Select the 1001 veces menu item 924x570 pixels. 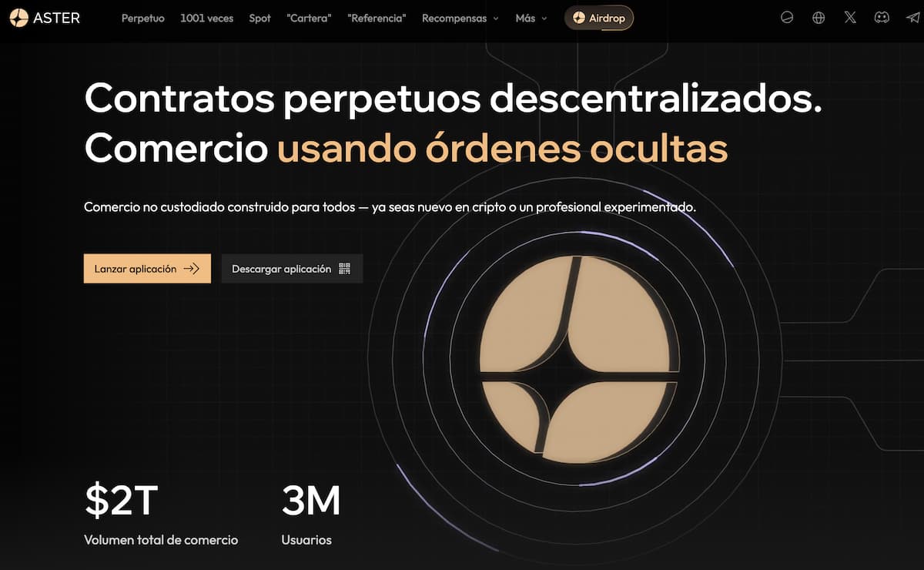click(206, 18)
